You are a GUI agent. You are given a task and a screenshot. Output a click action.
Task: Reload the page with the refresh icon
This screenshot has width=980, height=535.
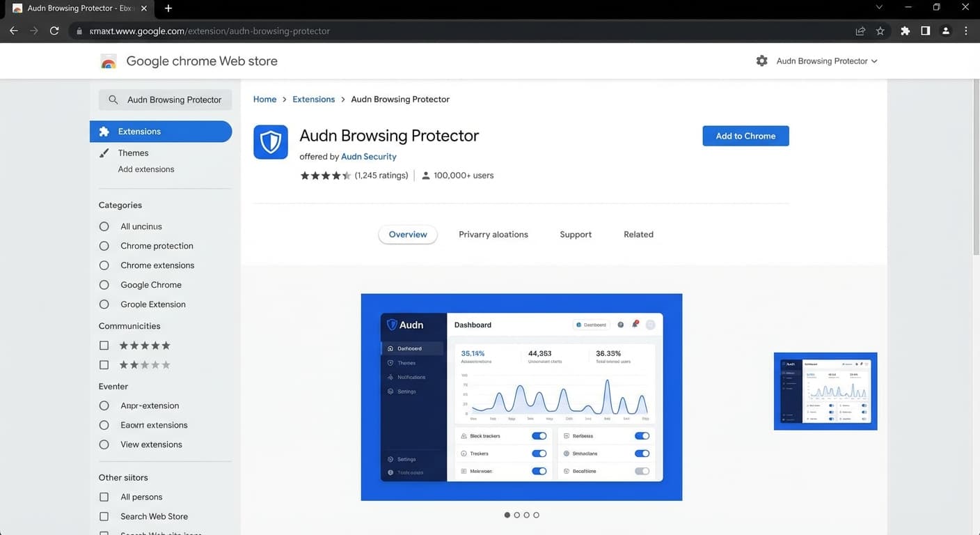pos(54,31)
